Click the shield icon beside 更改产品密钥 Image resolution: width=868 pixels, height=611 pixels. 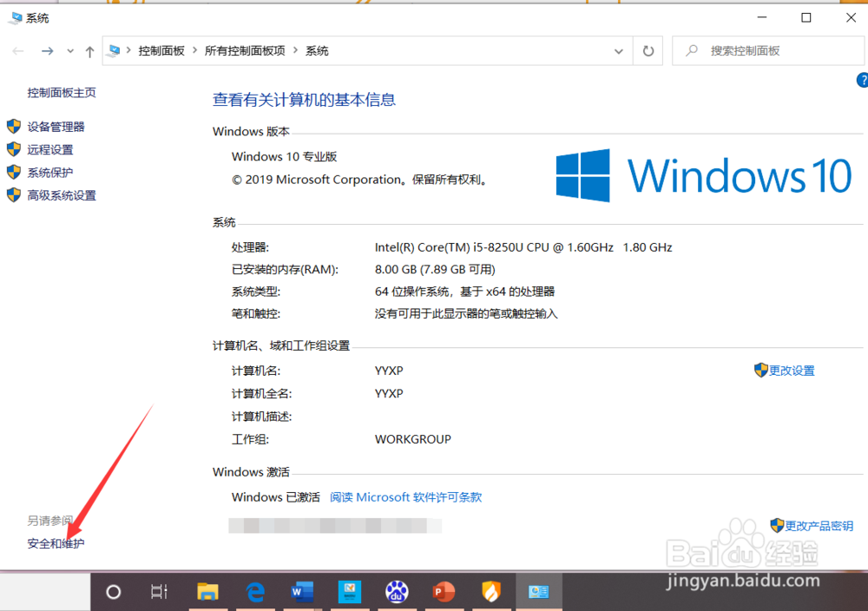click(x=777, y=525)
